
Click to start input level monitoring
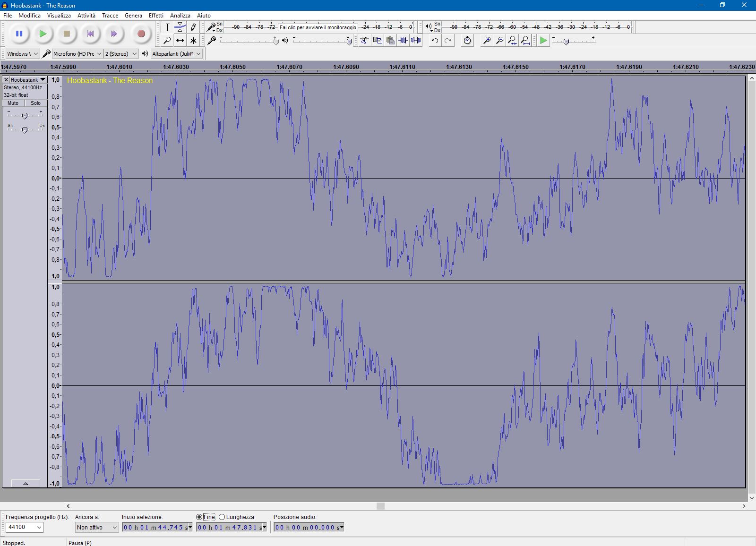point(318,27)
